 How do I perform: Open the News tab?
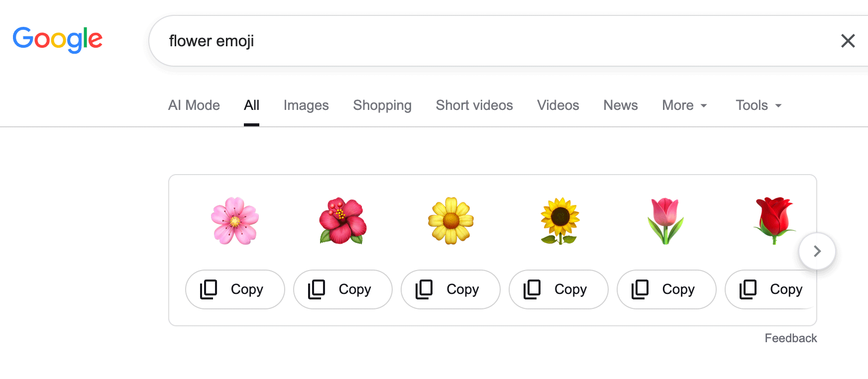(621, 105)
